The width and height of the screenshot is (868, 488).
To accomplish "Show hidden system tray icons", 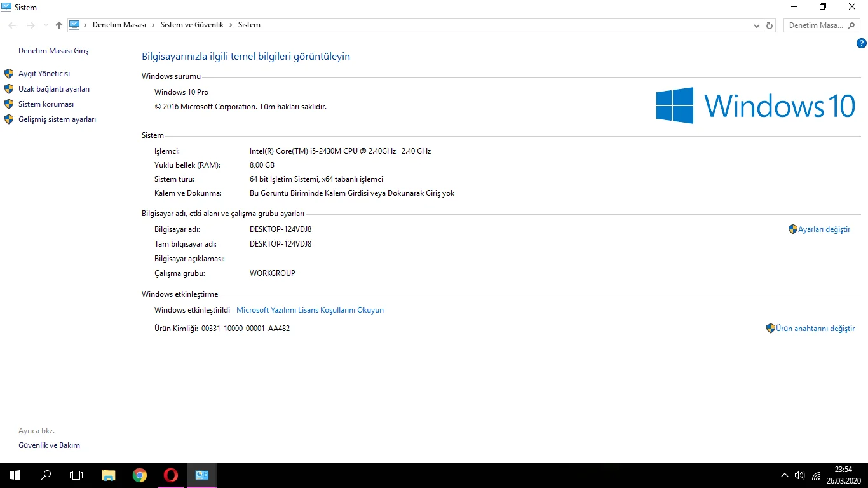I will pyautogui.click(x=785, y=475).
